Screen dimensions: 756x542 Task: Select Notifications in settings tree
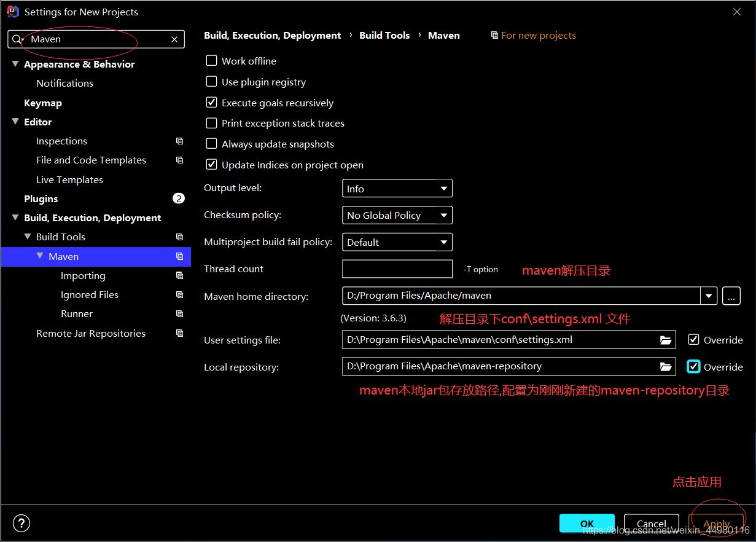[64, 84]
